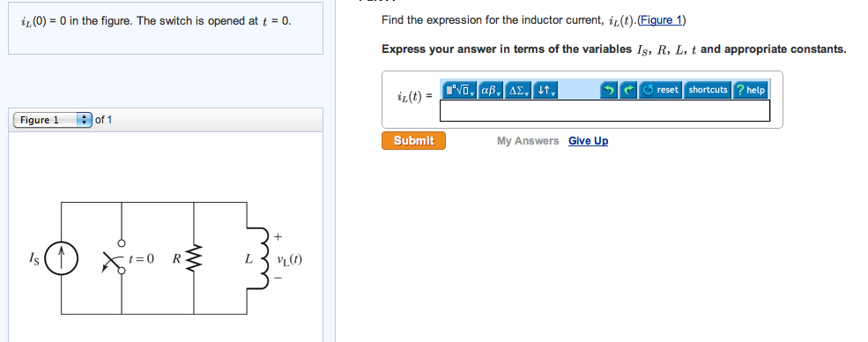Viewport: 868px width, 342px height.
Task: Open the math templates (square root) palette
Action: (459, 90)
